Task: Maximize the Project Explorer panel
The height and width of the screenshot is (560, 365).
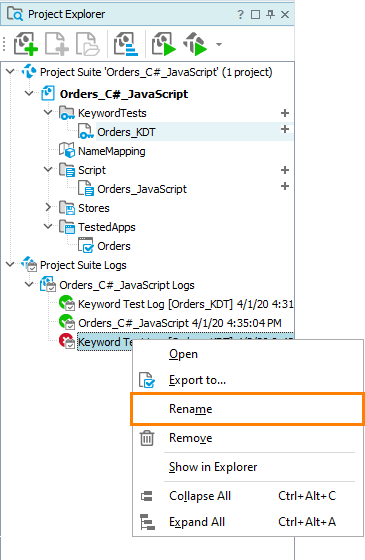Action: [x=255, y=14]
